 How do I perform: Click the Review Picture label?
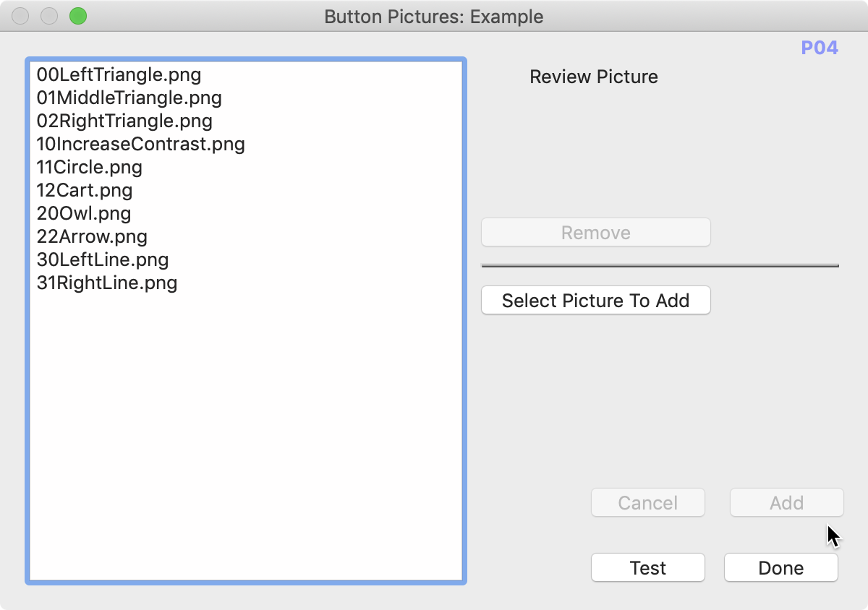[593, 77]
